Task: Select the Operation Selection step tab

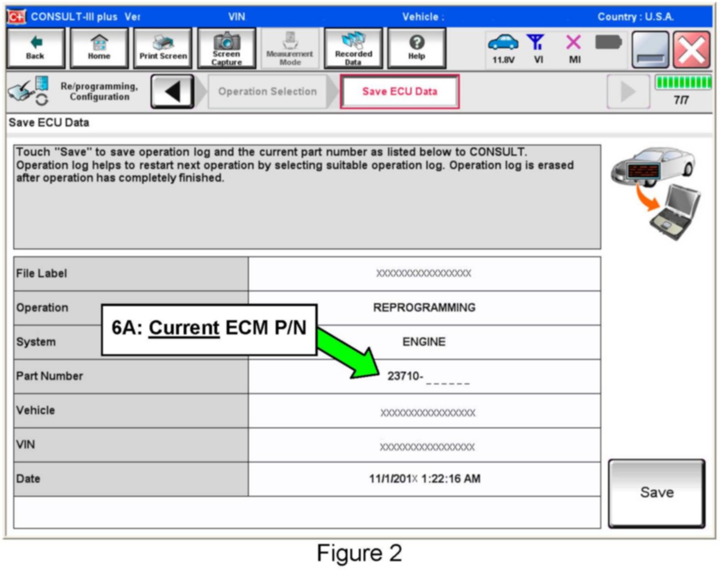Action: [x=267, y=92]
